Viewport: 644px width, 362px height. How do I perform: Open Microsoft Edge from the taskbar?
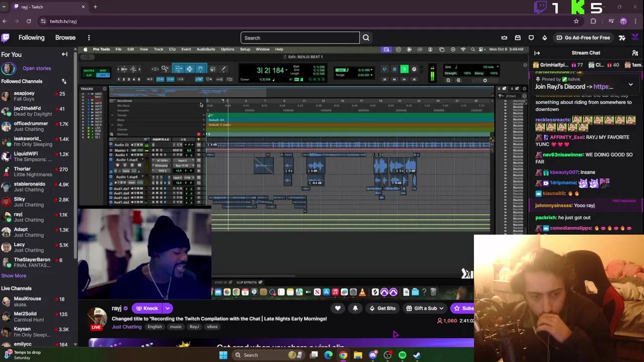point(328,355)
